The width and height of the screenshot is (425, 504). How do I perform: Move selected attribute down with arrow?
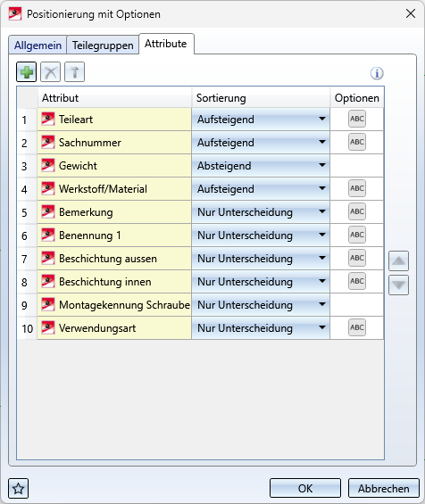[x=398, y=285]
